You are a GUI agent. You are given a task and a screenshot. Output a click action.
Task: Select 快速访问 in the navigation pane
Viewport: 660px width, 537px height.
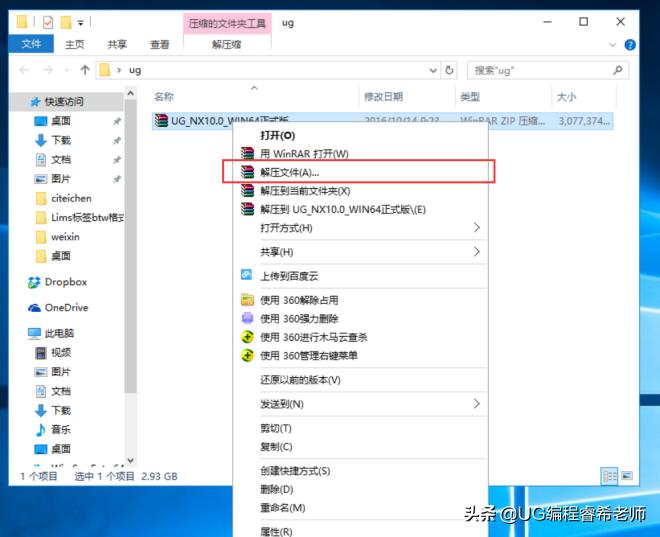pos(64,101)
